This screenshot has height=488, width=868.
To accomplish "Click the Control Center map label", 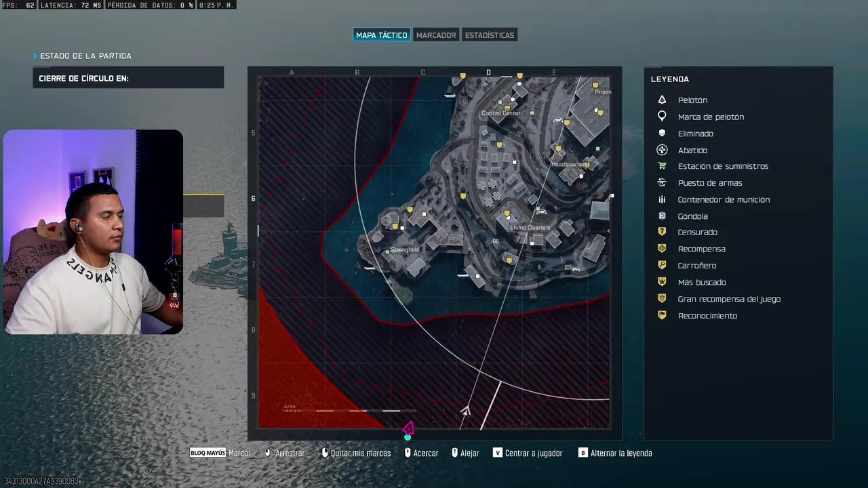I will [501, 113].
